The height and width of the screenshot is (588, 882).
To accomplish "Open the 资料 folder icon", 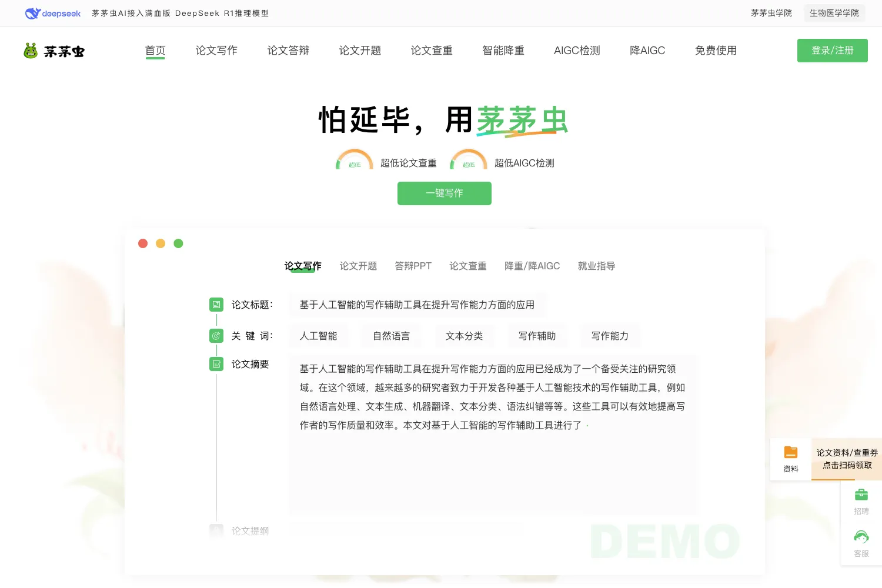I will point(791,452).
